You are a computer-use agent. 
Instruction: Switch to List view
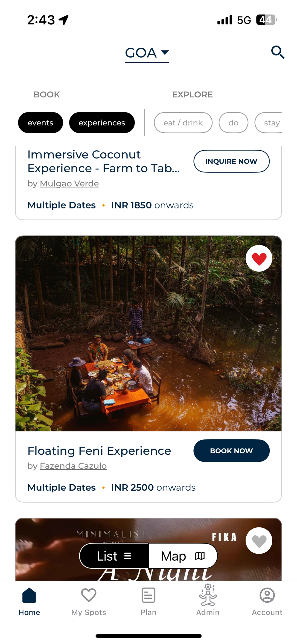tap(114, 556)
